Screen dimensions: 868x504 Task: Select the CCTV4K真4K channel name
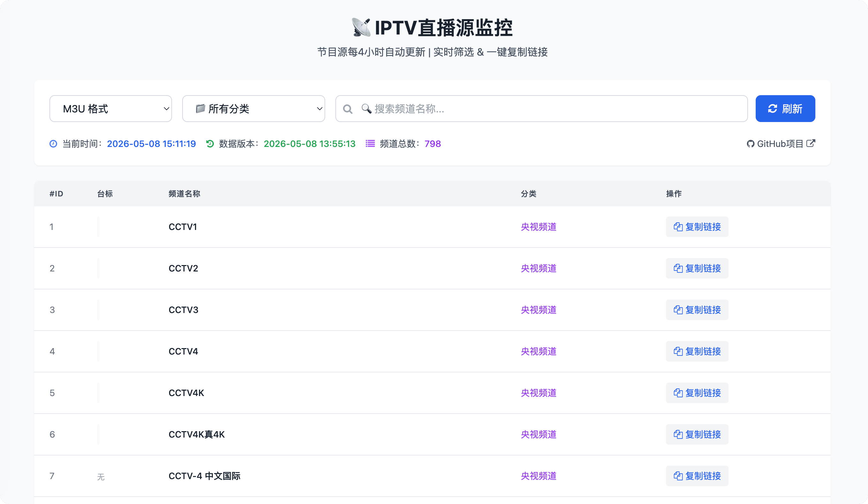click(197, 434)
